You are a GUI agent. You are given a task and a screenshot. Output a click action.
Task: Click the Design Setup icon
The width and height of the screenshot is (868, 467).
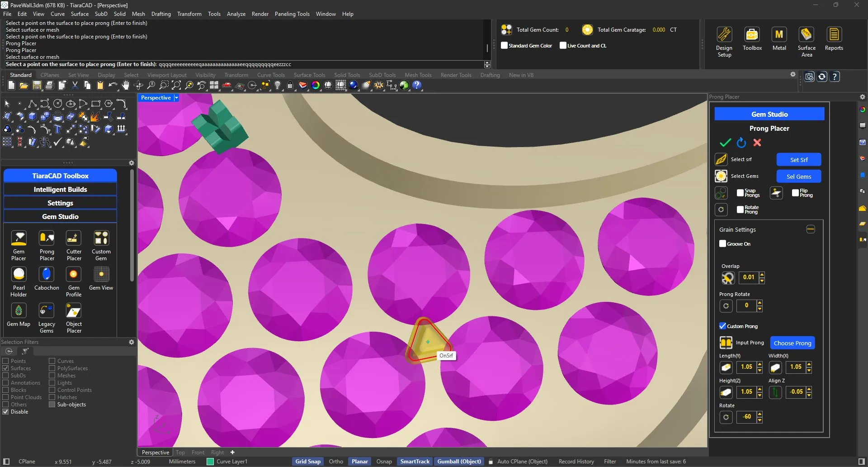[x=724, y=35]
